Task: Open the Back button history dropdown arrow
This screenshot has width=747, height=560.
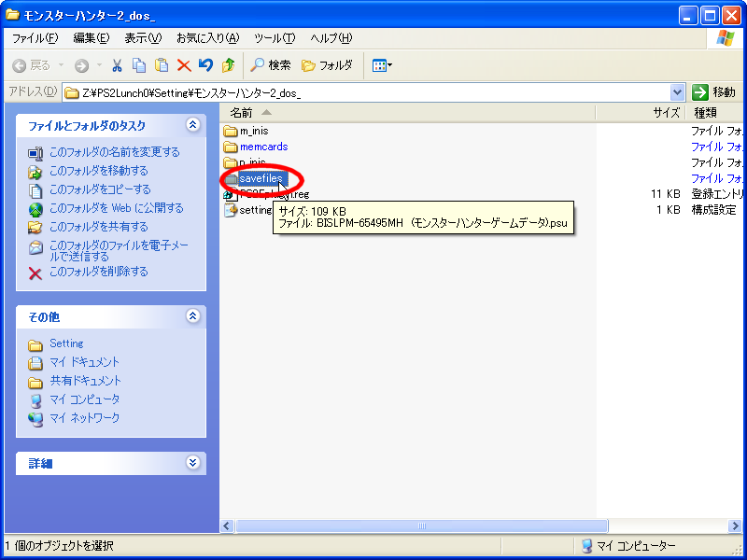Action: coord(61,65)
